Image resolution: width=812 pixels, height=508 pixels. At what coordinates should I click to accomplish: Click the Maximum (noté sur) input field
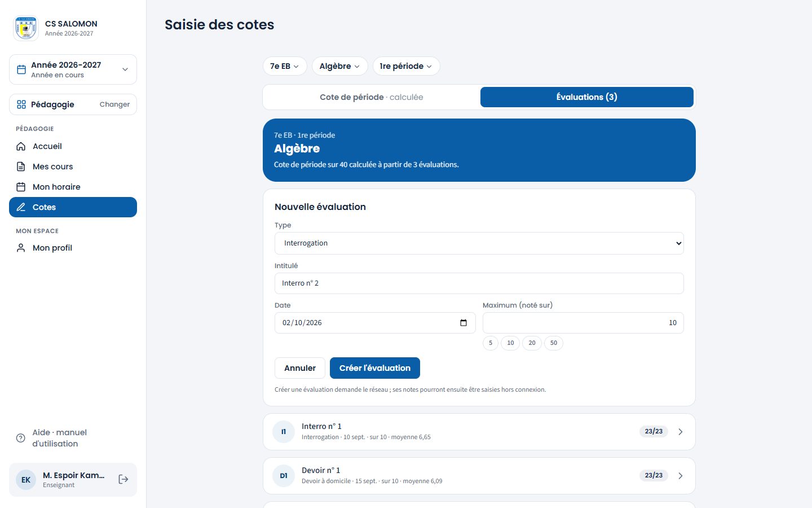(x=583, y=323)
